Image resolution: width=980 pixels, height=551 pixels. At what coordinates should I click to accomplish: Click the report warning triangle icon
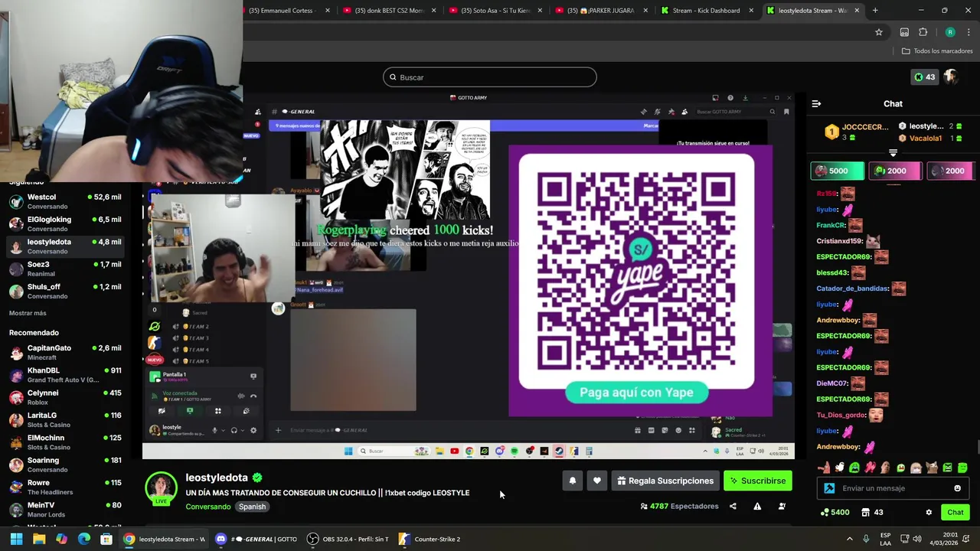click(x=757, y=506)
